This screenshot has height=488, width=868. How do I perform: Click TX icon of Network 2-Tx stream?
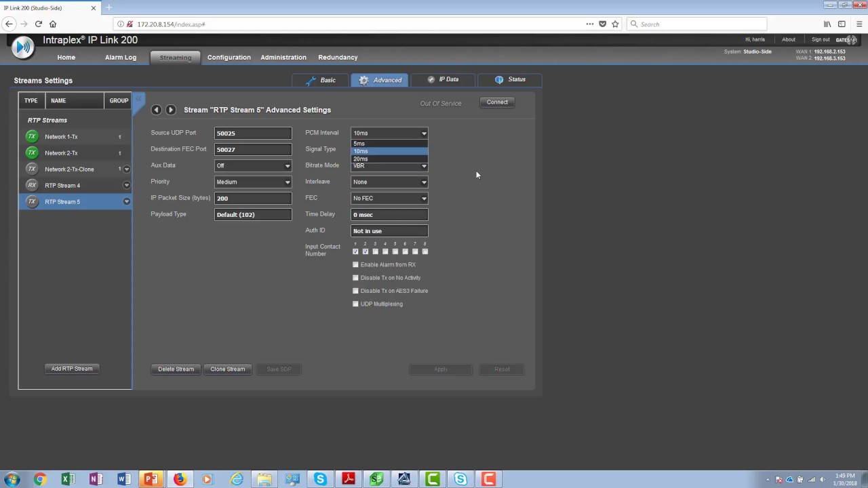32,152
